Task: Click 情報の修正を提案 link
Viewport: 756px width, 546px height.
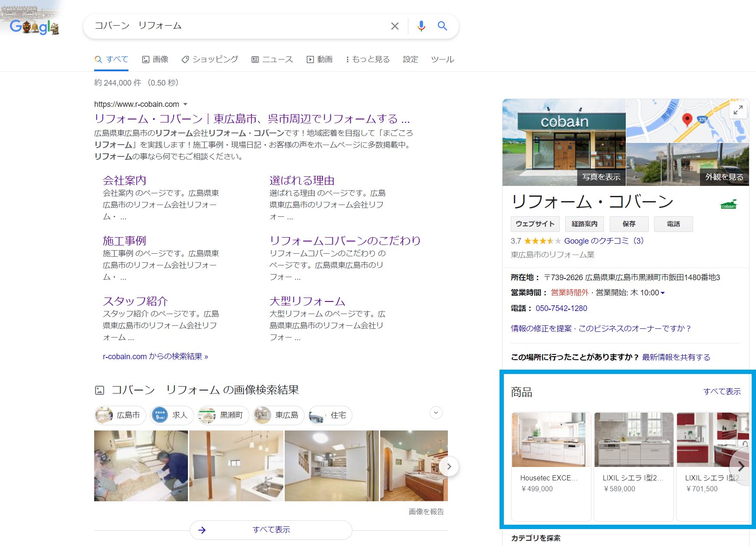Action: (541, 329)
